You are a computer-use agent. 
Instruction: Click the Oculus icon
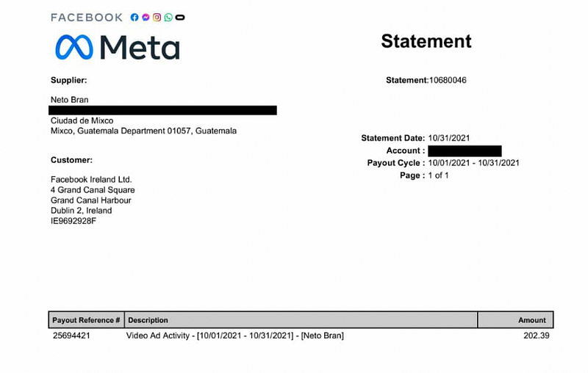click(x=180, y=17)
